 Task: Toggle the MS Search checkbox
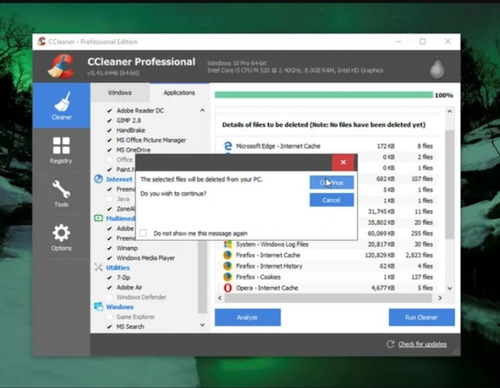click(109, 327)
